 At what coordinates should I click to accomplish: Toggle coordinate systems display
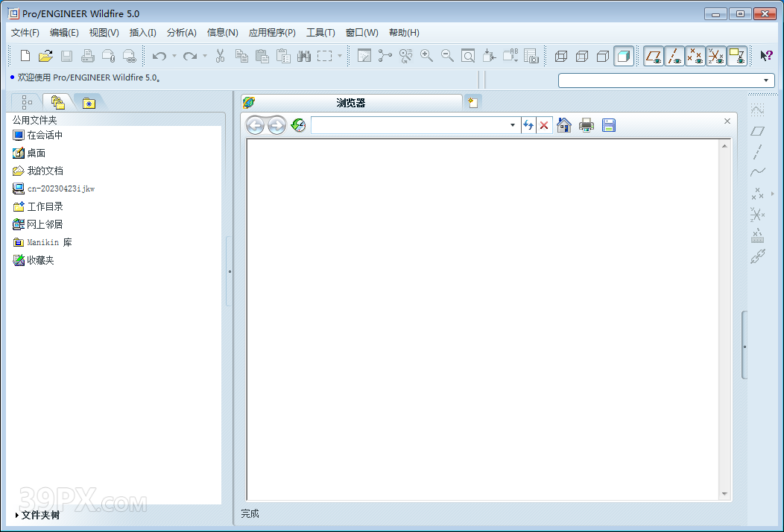pos(716,56)
